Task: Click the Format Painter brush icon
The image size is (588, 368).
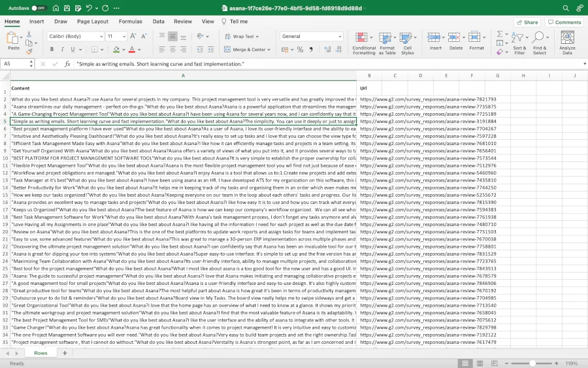Action: [x=29, y=52]
